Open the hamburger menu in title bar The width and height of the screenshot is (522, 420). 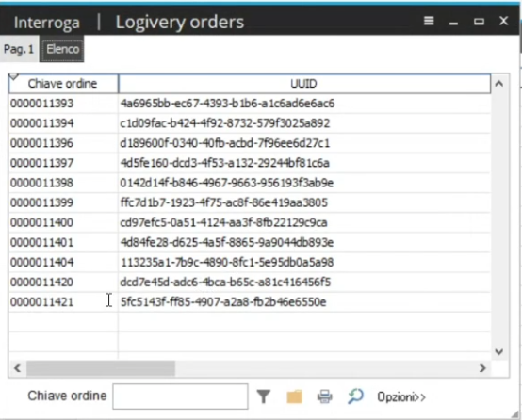click(x=429, y=21)
